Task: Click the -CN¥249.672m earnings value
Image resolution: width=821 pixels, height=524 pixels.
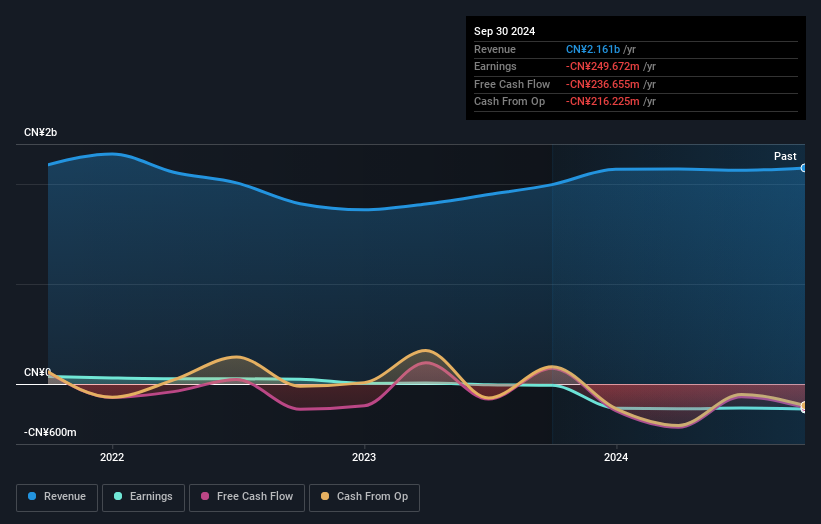Action: [602, 66]
